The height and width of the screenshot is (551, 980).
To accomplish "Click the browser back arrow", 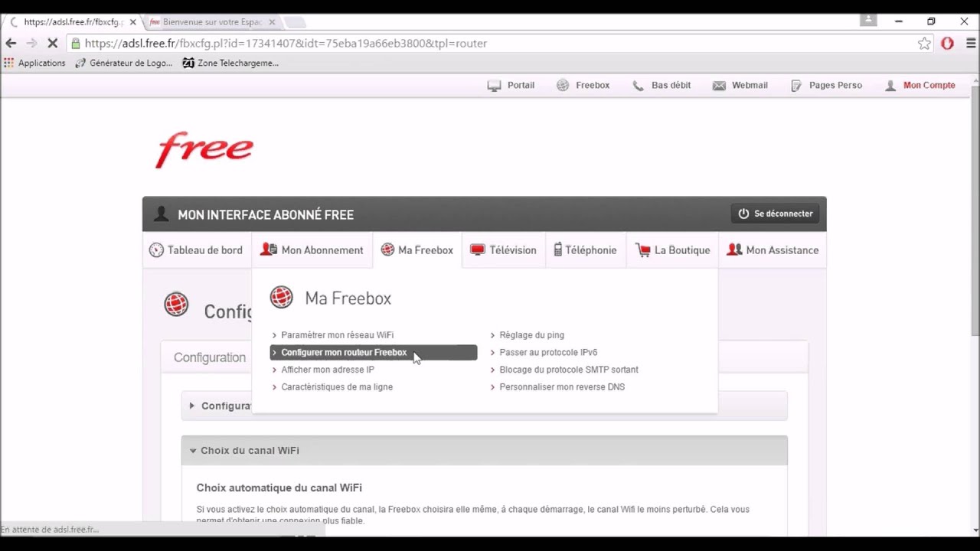I will coord(11,44).
